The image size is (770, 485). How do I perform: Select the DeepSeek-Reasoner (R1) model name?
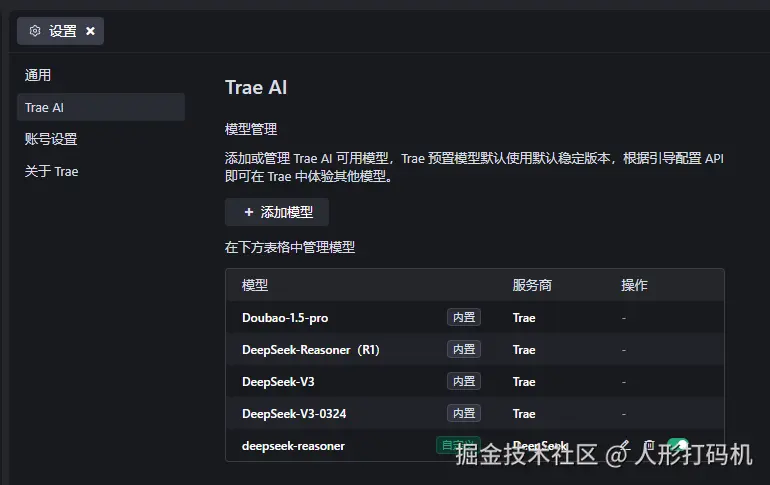[x=311, y=350]
